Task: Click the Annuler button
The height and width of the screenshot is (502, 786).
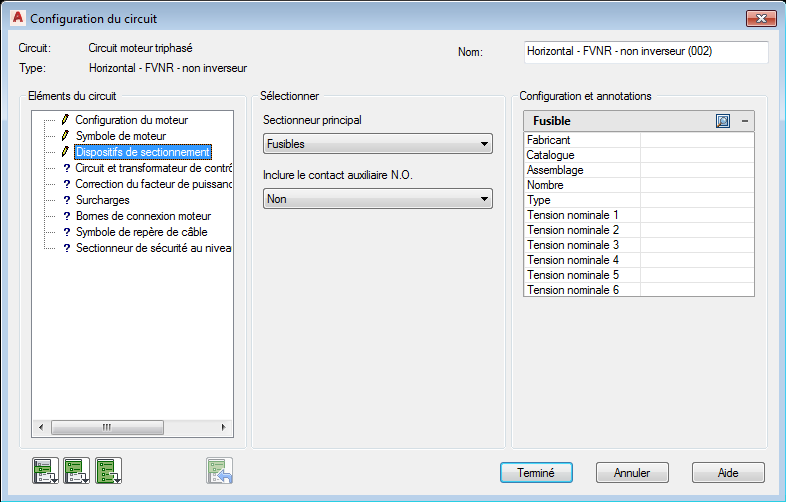Action: coord(632,473)
